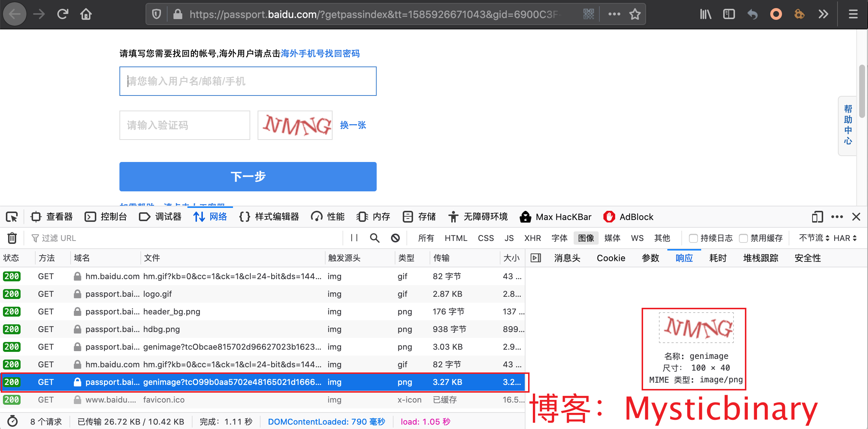Bookmark this page with the star

(x=635, y=14)
